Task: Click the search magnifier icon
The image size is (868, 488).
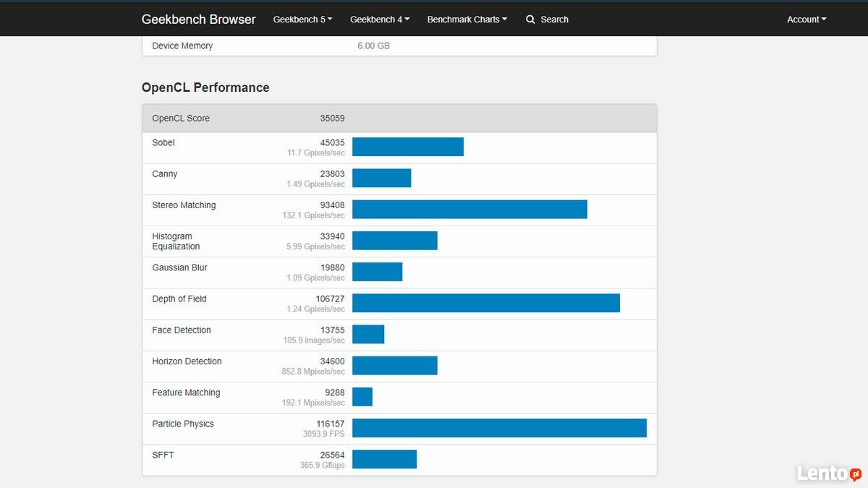Action: pyautogui.click(x=531, y=20)
